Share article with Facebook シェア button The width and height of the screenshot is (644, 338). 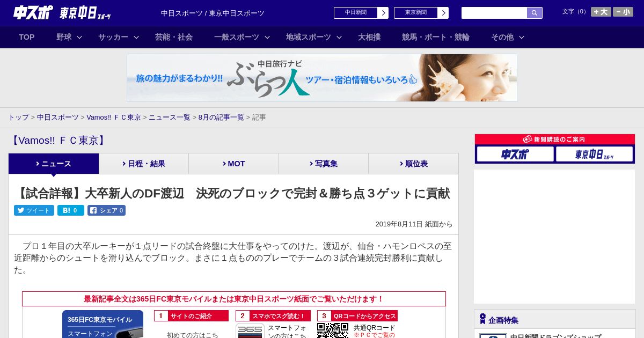[106, 210]
